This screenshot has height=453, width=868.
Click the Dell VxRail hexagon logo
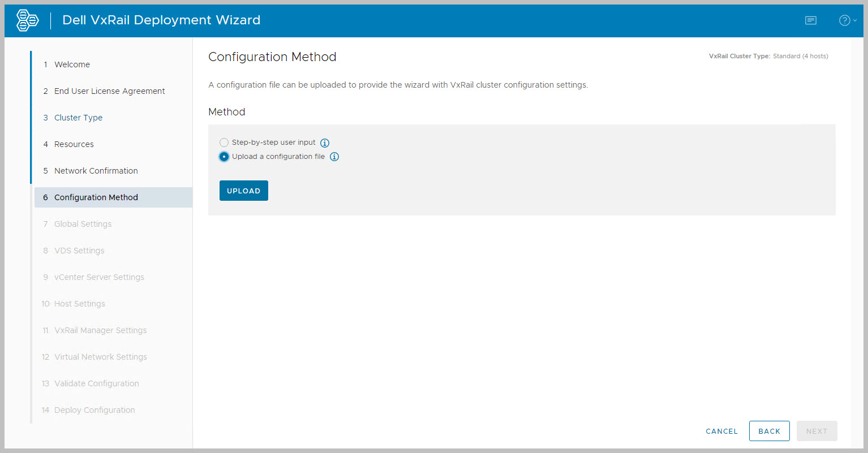27,20
